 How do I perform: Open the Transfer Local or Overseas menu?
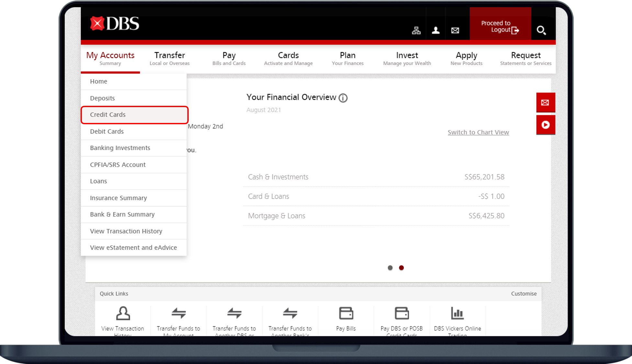pos(170,59)
